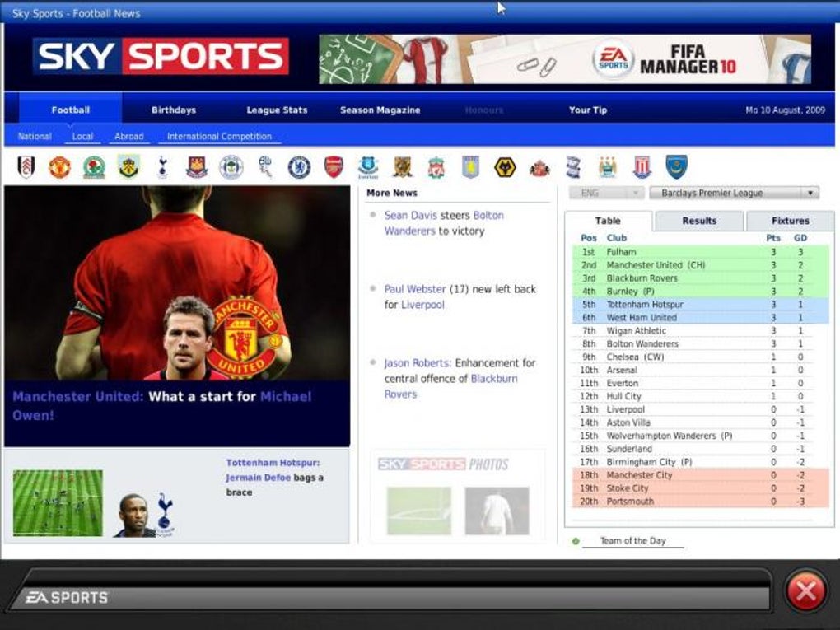Image resolution: width=840 pixels, height=630 pixels.
Task: Click the Pts column header
Action: tap(773, 238)
